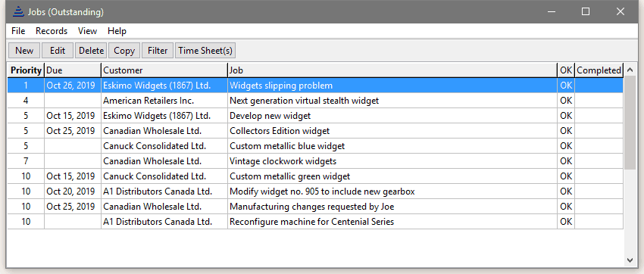The image size is (644, 274).
Task: Select Next generation virtual stealth widget row
Action: (x=315, y=101)
